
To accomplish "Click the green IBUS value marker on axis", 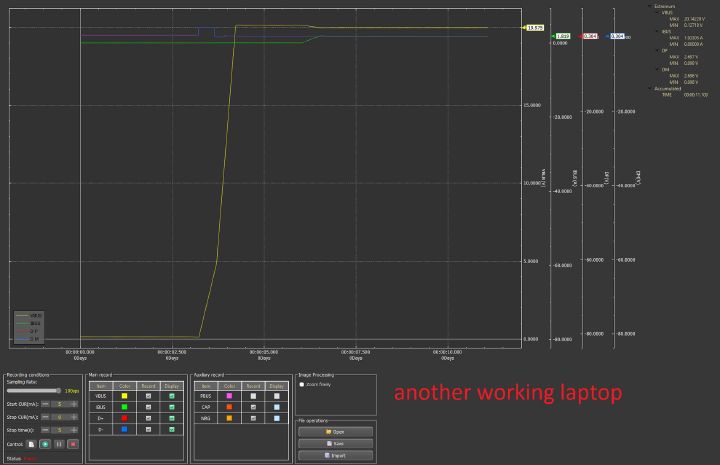I will click(562, 36).
